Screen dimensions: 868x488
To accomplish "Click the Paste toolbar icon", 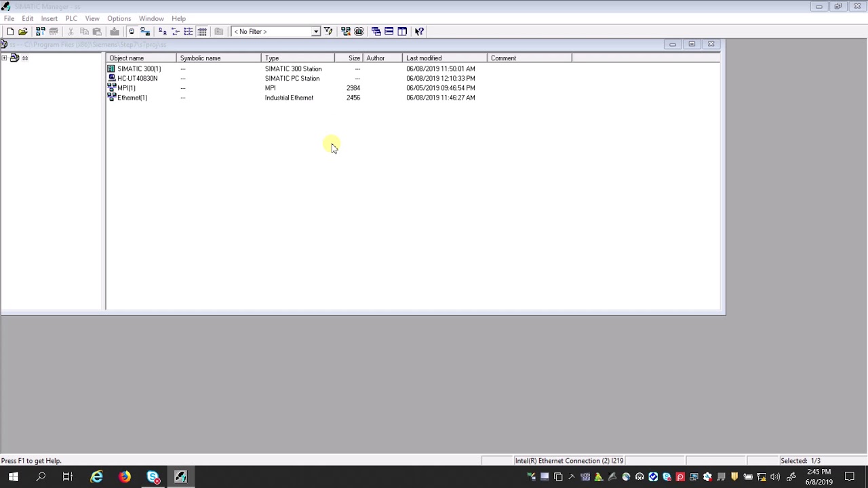I will point(97,31).
